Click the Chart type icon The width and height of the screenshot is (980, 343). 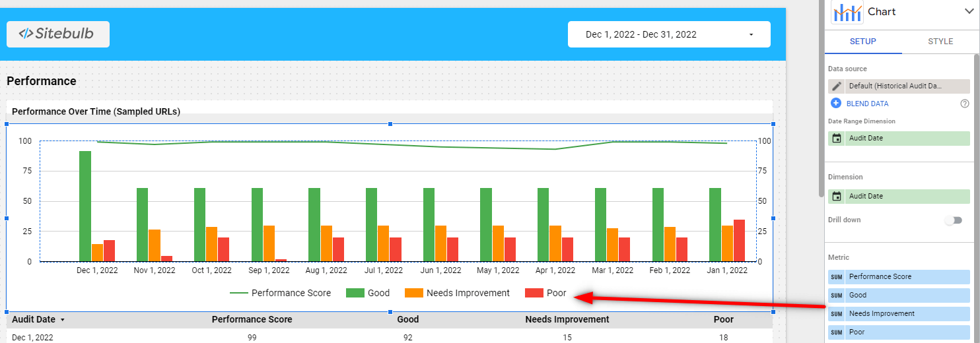[847, 12]
